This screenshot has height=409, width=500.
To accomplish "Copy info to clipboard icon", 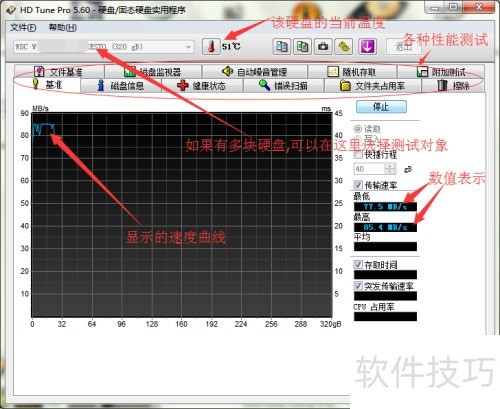I will [x=282, y=46].
